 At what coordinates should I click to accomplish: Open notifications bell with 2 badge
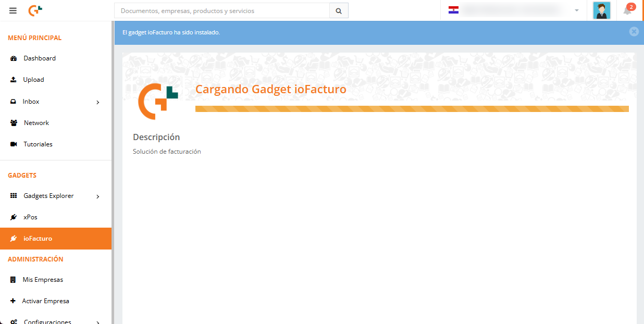(x=628, y=10)
